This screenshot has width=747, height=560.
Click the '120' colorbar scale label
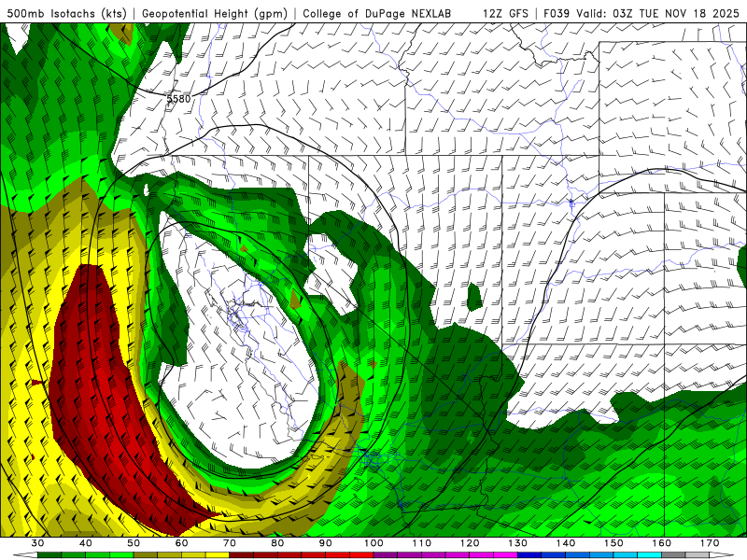[470, 543]
